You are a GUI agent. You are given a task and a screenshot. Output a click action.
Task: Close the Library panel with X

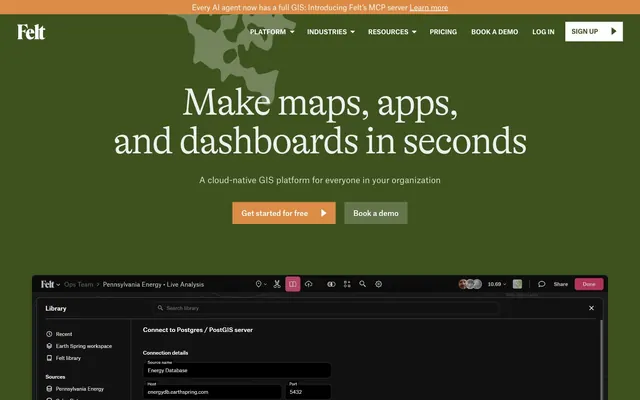pyautogui.click(x=591, y=308)
